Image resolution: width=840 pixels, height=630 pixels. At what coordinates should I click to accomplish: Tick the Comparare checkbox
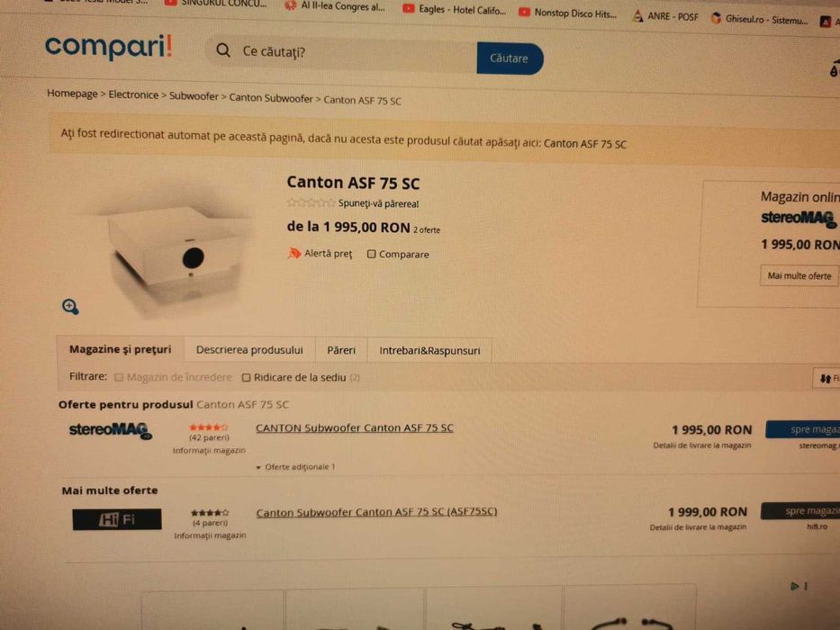371,254
